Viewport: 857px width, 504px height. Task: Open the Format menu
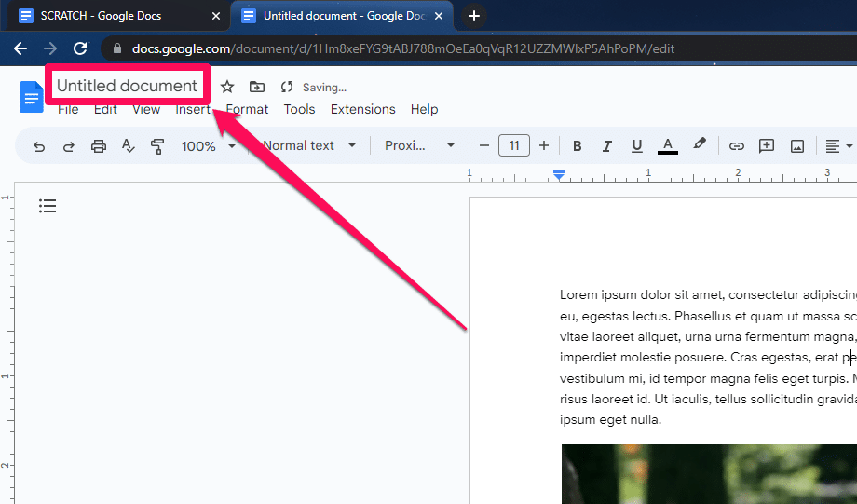click(247, 109)
